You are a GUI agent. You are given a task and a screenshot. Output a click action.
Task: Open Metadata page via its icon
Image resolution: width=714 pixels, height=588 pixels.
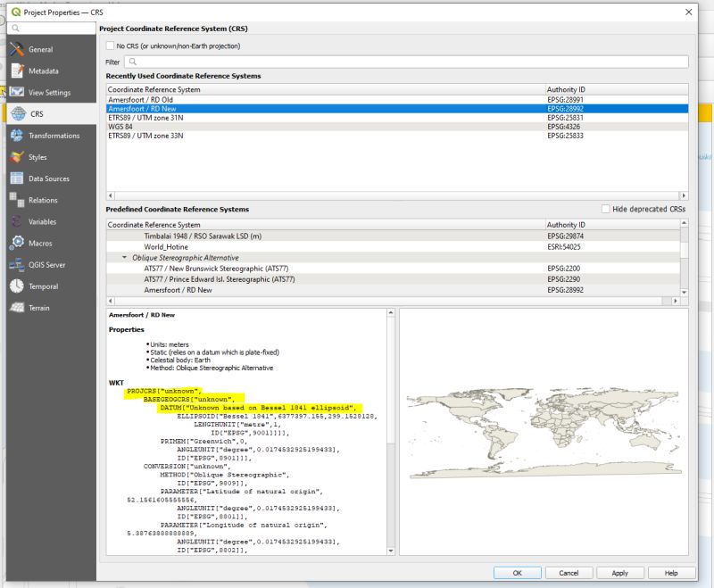[x=17, y=70]
